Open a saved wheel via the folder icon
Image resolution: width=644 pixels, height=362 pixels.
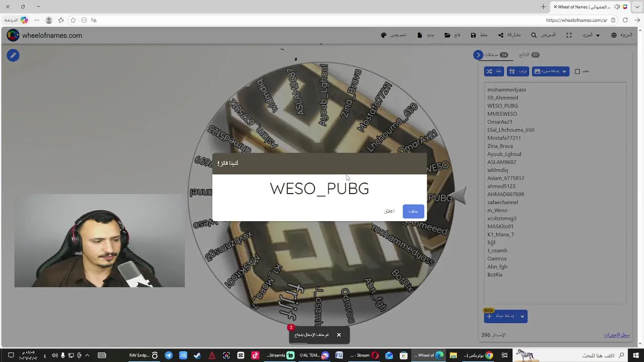[447, 35]
